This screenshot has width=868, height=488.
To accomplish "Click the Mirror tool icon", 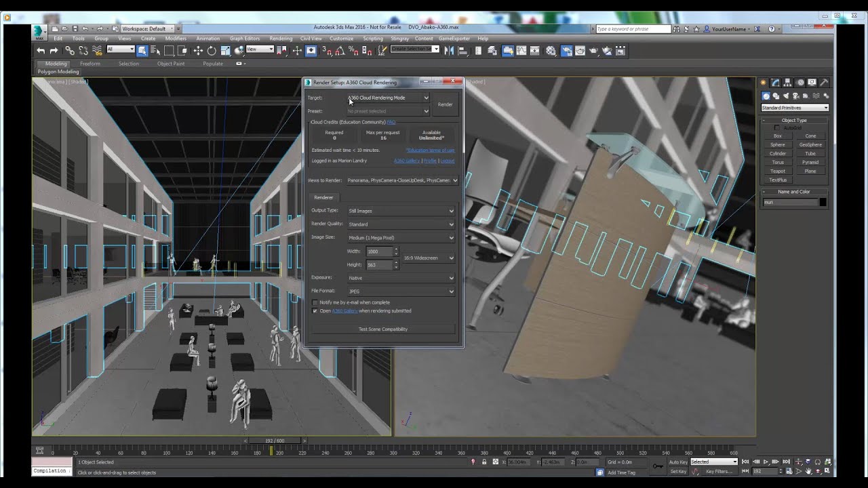I will coord(449,51).
